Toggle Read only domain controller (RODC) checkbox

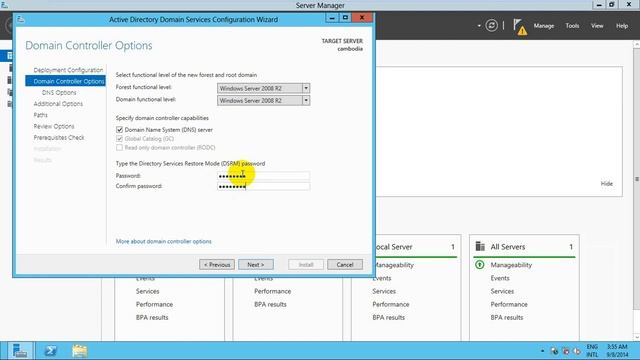[119, 147]
